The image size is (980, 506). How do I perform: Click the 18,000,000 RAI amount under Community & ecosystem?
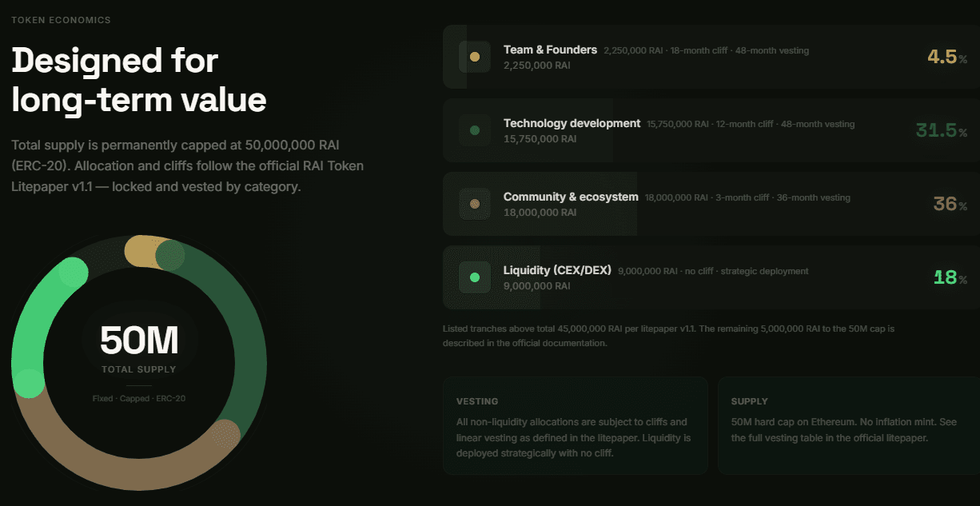pos(540,213)
